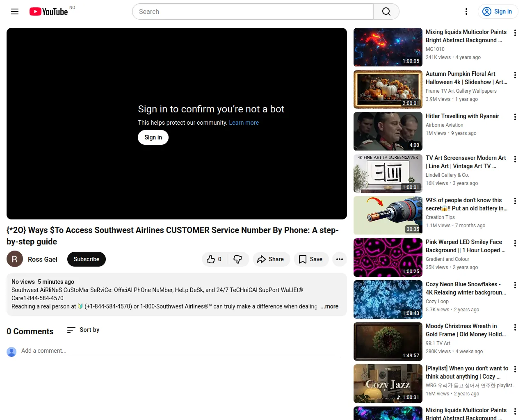Play the Pink Warped Smiley Face thumbnail

pos(388,258)
